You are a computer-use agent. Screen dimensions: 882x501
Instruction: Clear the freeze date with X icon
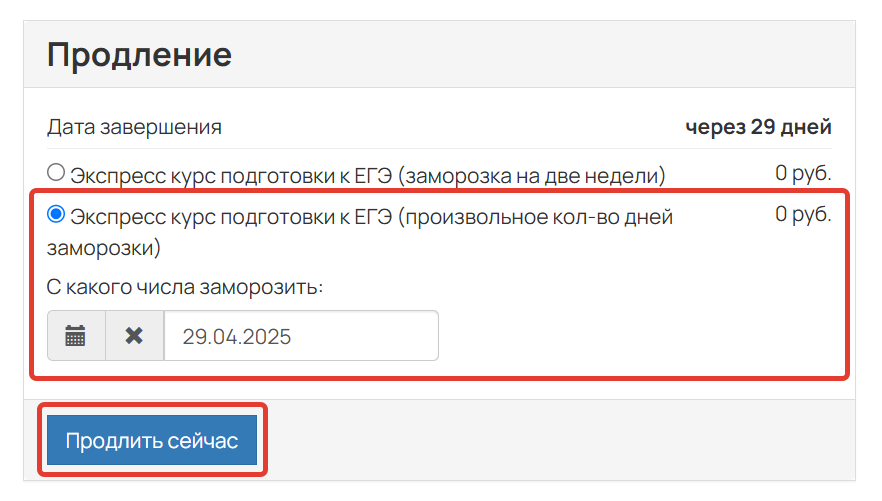click(134, 336)
